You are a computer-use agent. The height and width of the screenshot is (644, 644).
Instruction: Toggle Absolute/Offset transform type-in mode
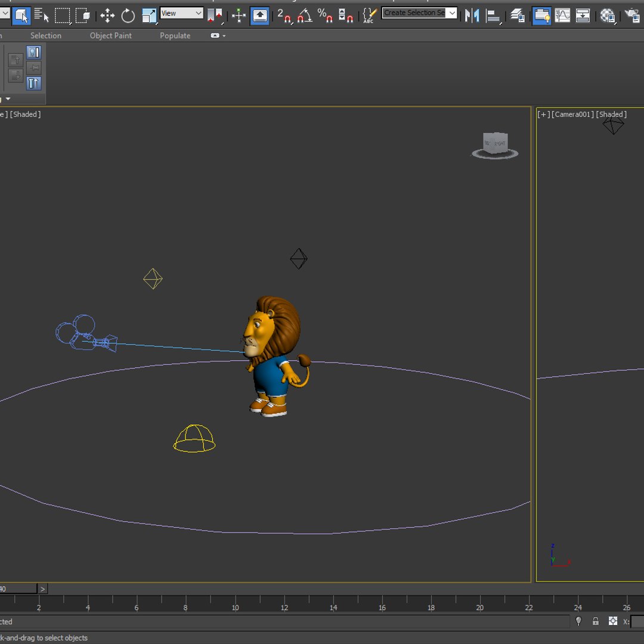613,621
